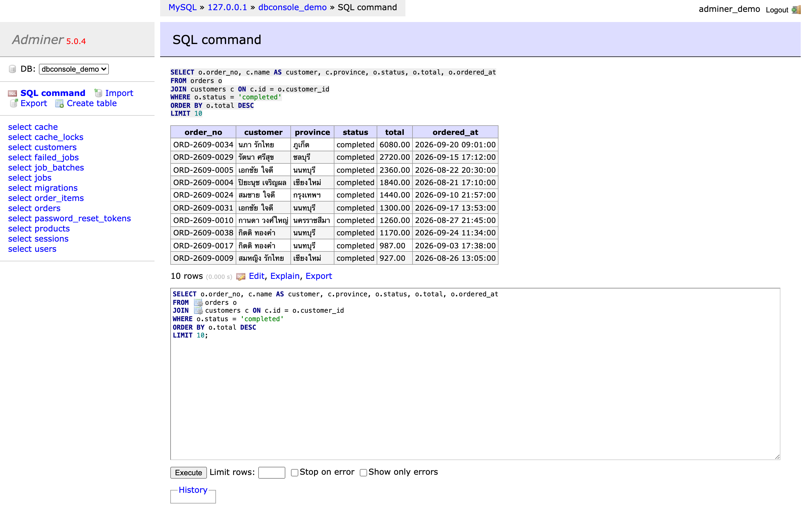Screen dimensions: 812x508
Task: Open select orders table link
Action: pos(34,208)
